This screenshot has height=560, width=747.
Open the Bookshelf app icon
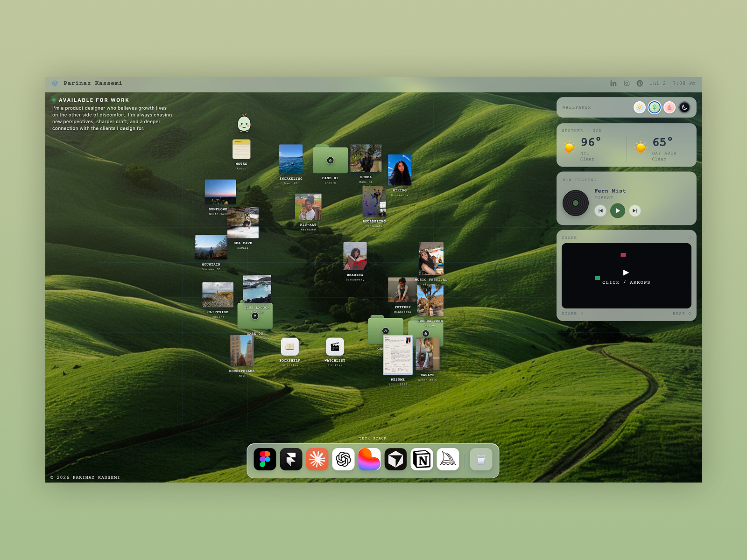point(289,347)
